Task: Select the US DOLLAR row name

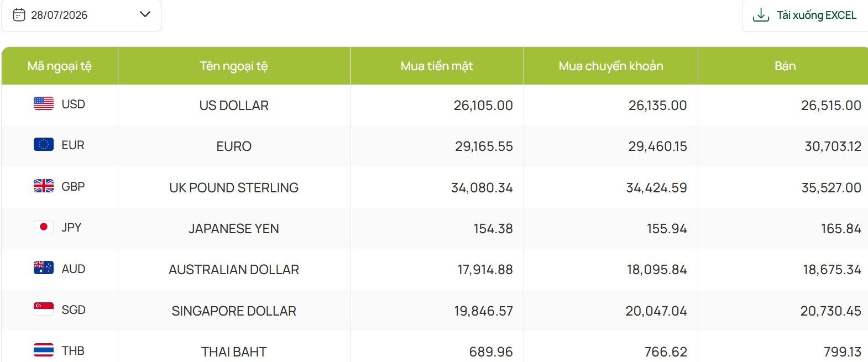Action: (x=234, y=105)
